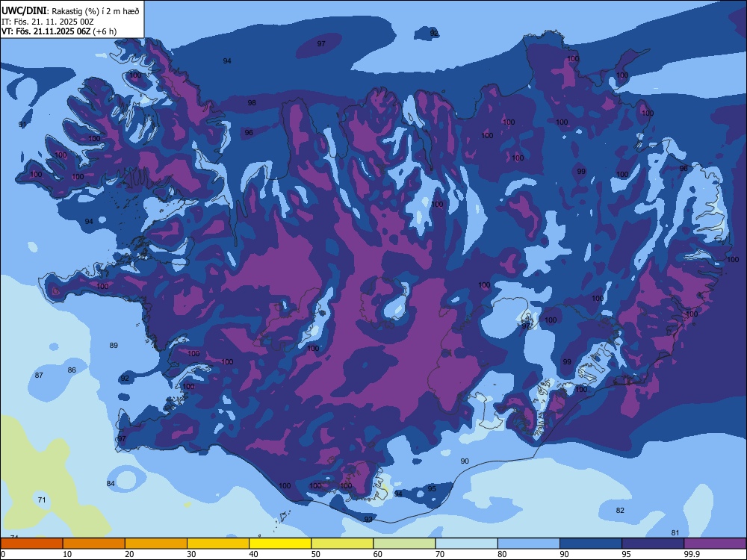Click the legend tick label '30'
This screenshot has height=560, width=747.
click(191, 554)
